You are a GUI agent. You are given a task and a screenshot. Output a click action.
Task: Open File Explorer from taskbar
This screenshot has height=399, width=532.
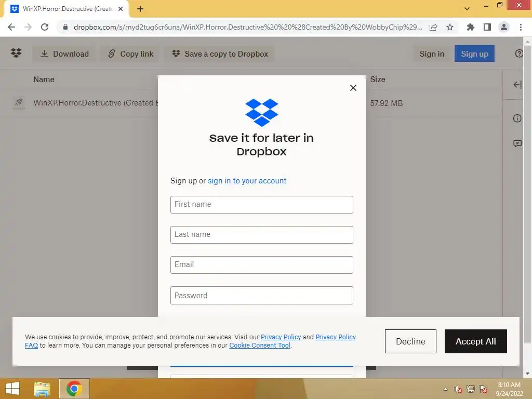coord(42,389)
